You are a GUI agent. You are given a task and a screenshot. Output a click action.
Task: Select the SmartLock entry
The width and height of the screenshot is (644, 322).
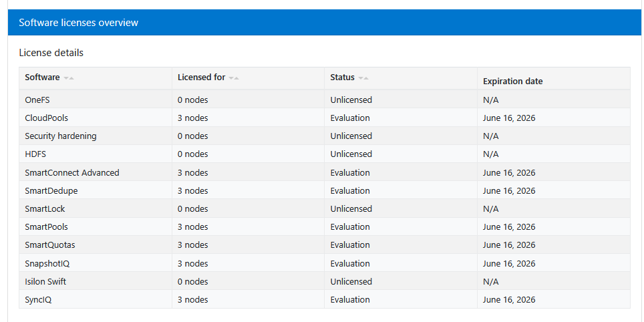(45, 208)
